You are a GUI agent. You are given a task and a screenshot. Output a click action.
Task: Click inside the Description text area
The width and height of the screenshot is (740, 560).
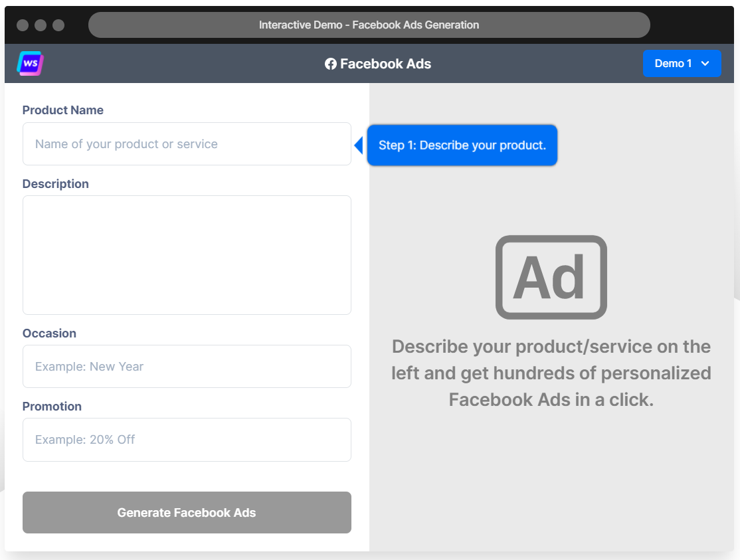coord(187,254)
